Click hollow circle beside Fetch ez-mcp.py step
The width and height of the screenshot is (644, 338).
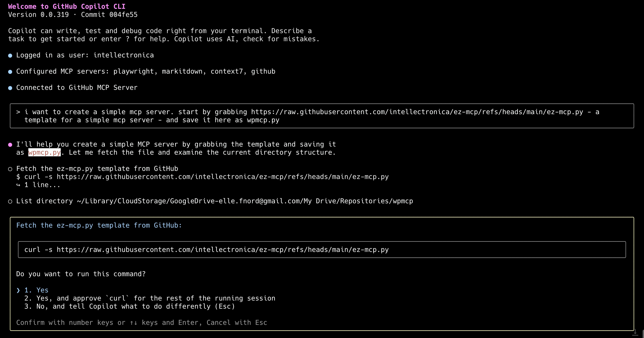click(10, 169)
